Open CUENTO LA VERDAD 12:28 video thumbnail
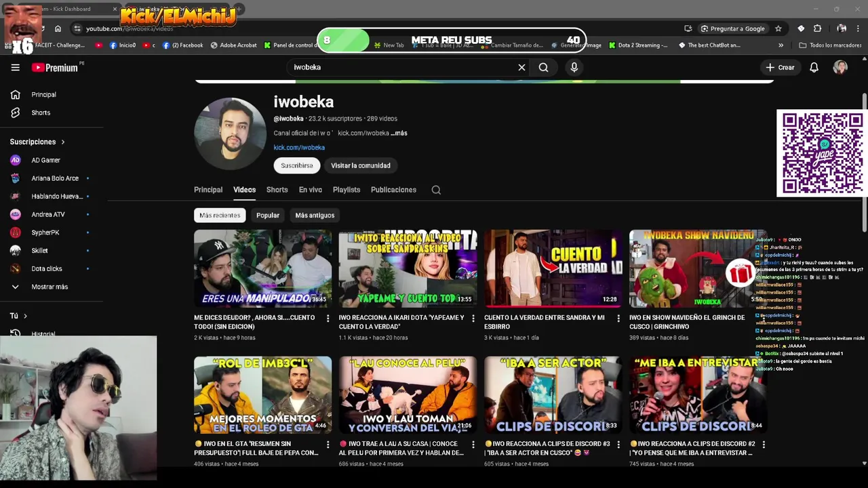The height and width of the screenshot is (488, 868). click(553, 268)
